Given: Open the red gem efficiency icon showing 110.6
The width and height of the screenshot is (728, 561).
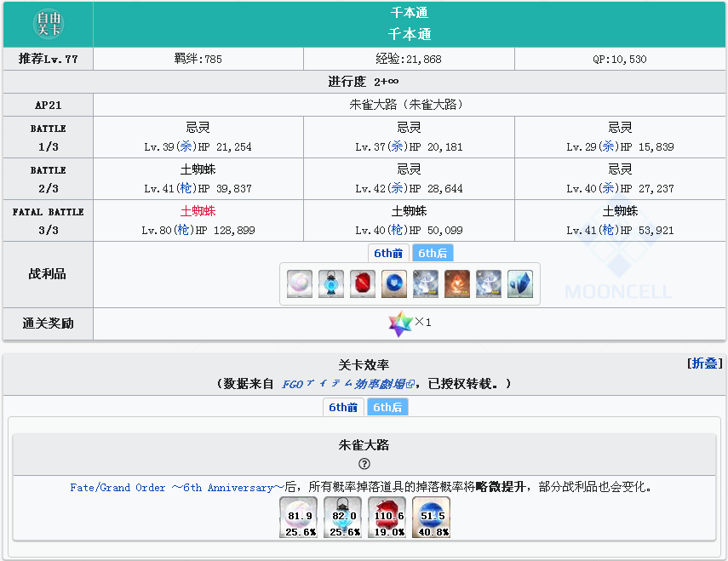Looking at the screenshot, I should pos(387,517).
